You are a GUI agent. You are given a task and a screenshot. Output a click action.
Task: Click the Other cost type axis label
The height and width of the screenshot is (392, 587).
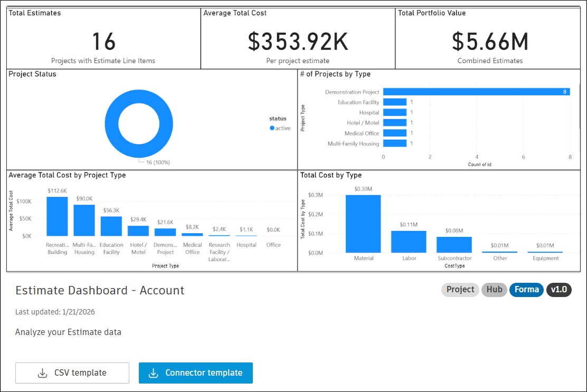[500, 258]
